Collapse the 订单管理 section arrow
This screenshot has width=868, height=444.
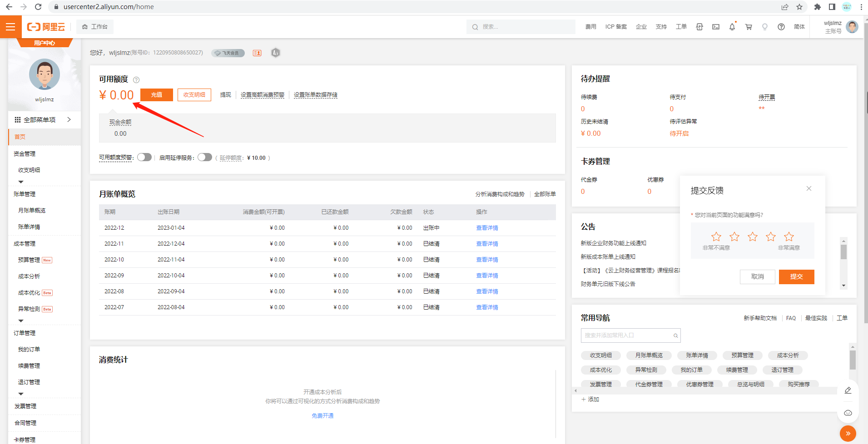pos(21,394)
